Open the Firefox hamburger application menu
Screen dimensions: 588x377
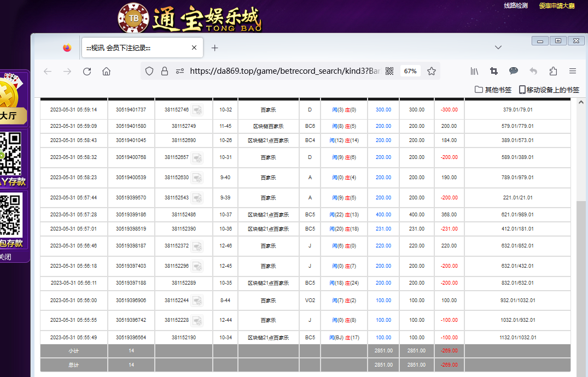click(573, 71)
